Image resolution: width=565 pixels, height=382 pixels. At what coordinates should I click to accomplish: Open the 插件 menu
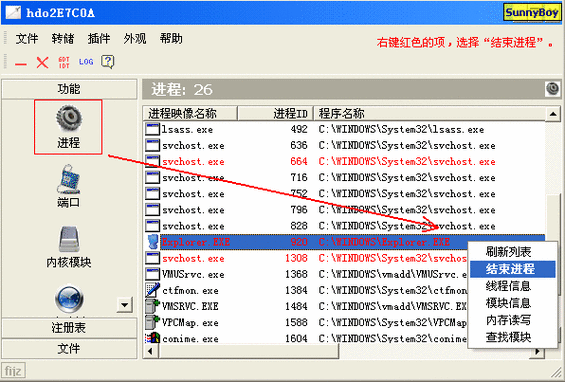[99, 39]
